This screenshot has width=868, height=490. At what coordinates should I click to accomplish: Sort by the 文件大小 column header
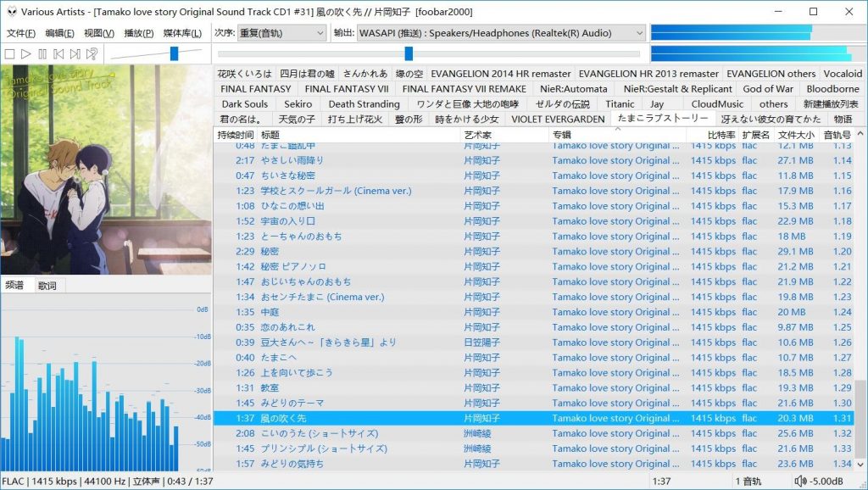[x=795, y=135]
